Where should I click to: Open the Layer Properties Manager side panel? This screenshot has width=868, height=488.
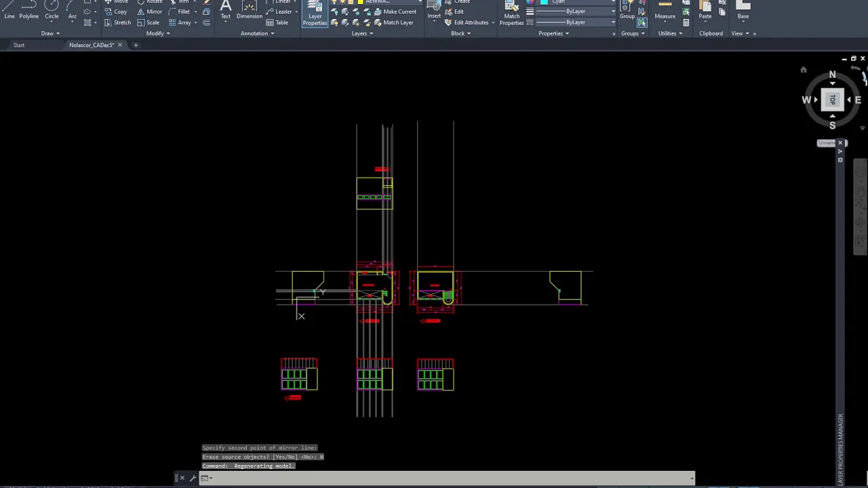point(841,449)
